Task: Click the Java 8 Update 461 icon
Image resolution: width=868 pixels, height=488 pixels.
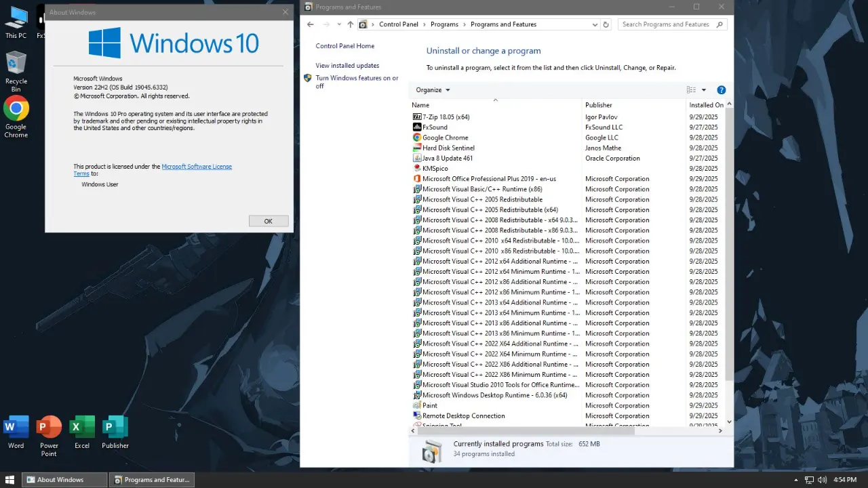Action: click(417, 158)
